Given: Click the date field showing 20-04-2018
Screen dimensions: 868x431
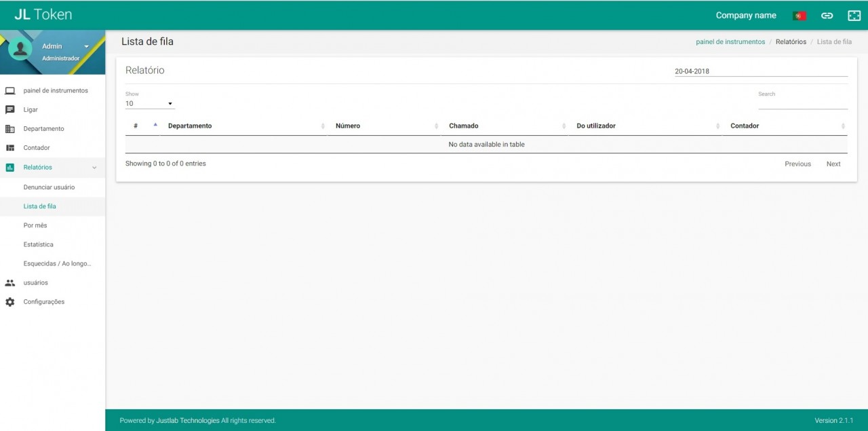Looking at the screenshot, I should pyautogui.click(x=692, y=71).
